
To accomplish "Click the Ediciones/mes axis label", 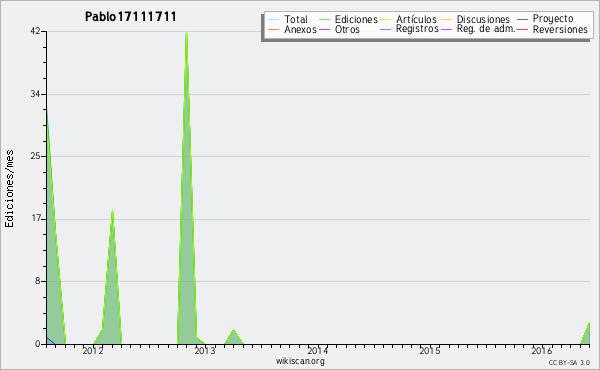I will tap(9, 189).
